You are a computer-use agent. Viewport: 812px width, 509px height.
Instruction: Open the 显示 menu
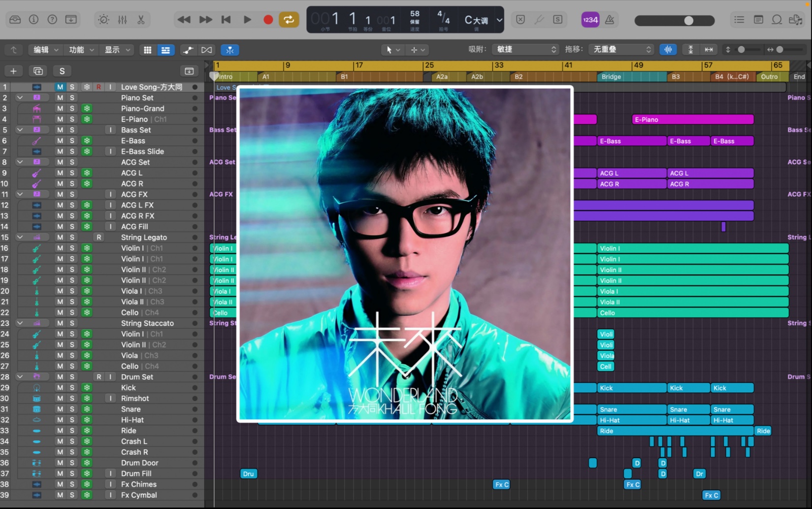tap(117, 50)
